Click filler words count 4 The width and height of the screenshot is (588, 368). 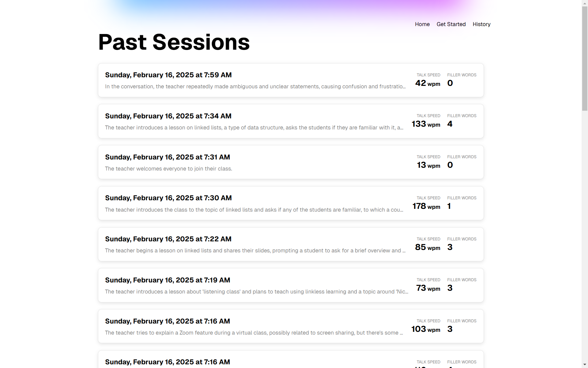coord(450,124)
